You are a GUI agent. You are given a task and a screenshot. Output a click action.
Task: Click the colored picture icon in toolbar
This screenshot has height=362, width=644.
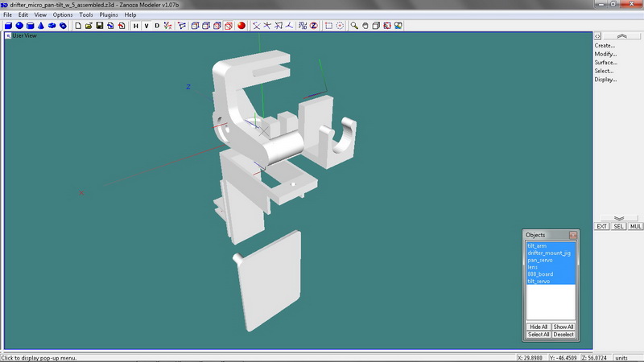[x=398, y=26]
